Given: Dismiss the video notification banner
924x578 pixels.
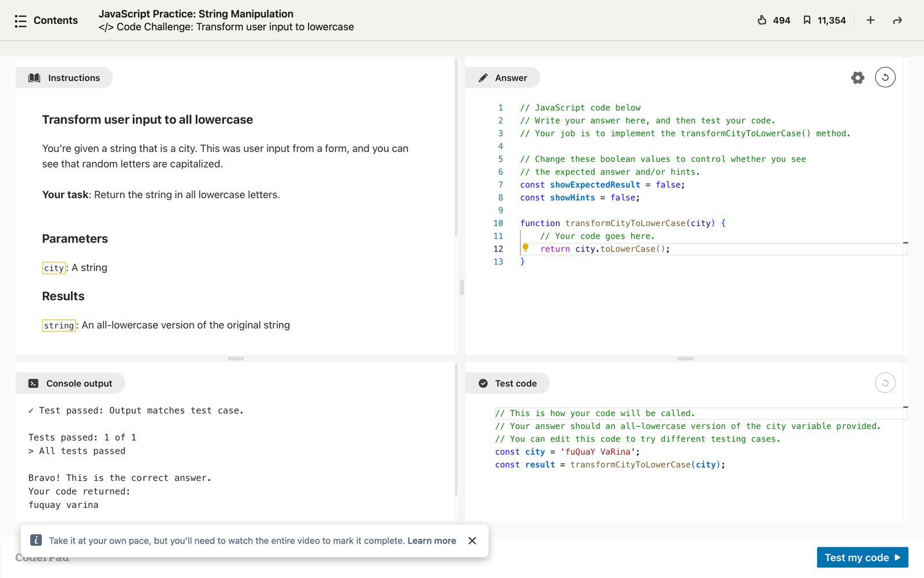Looking at the screenshot, I should pyautogui.click(x=472, y=541).
